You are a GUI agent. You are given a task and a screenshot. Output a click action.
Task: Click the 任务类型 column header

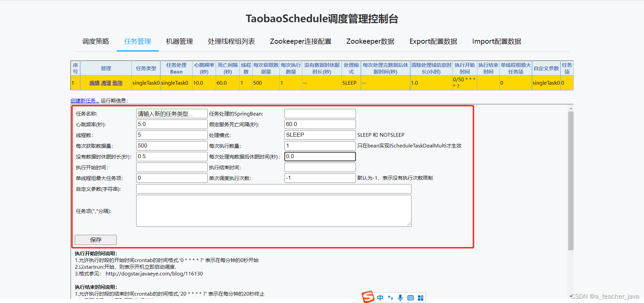[x=146, y=68]
